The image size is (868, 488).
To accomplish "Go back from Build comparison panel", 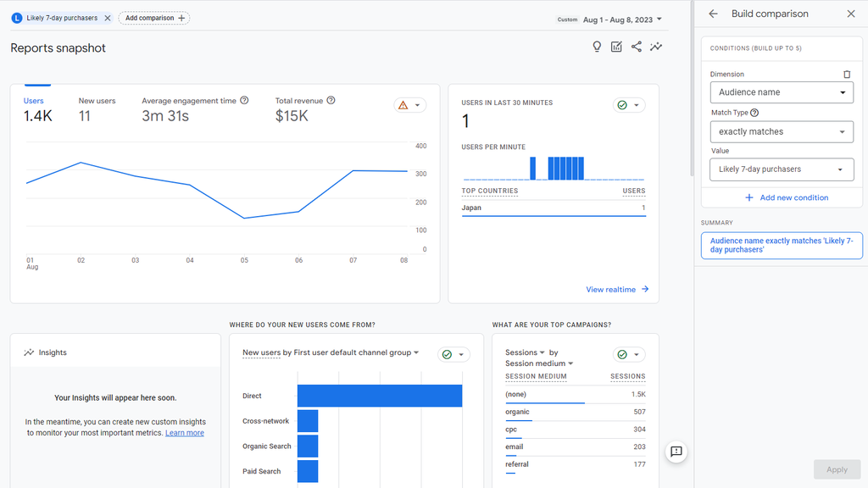I will point(713,14).
